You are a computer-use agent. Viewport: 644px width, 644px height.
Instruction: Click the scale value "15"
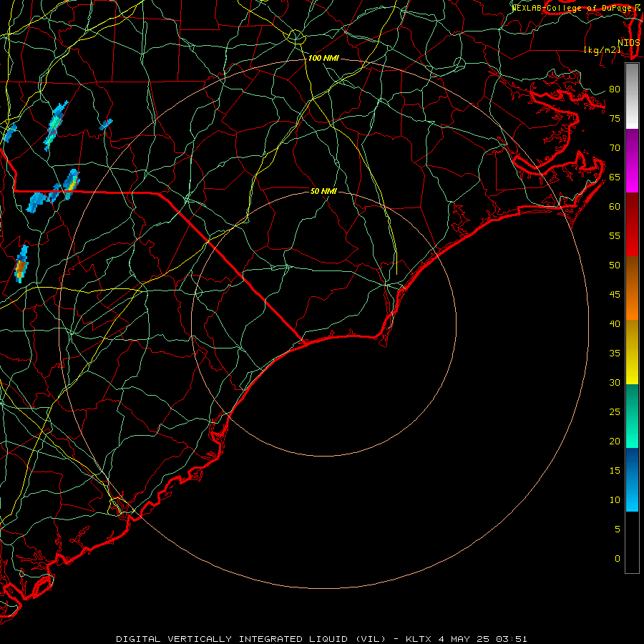615,470
